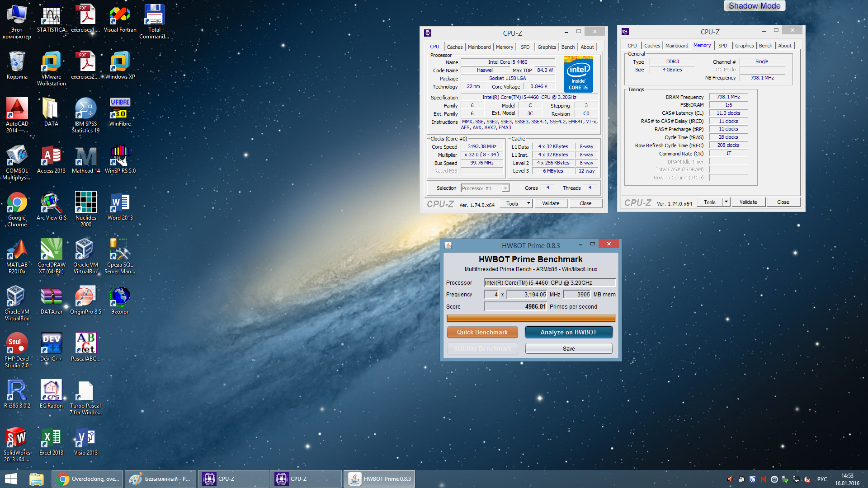
Task: Switch to Caches tab in left CPU-Z
Action: 454,47
